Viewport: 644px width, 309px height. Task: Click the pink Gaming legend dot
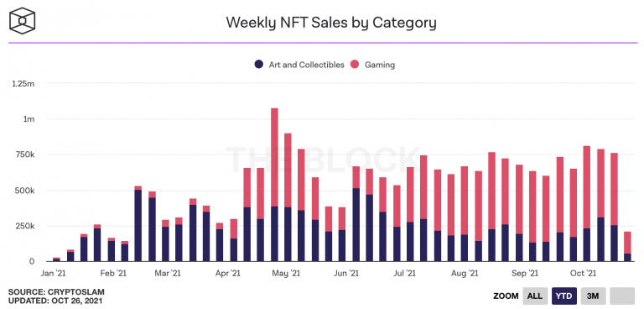click(x=355, y=65)
